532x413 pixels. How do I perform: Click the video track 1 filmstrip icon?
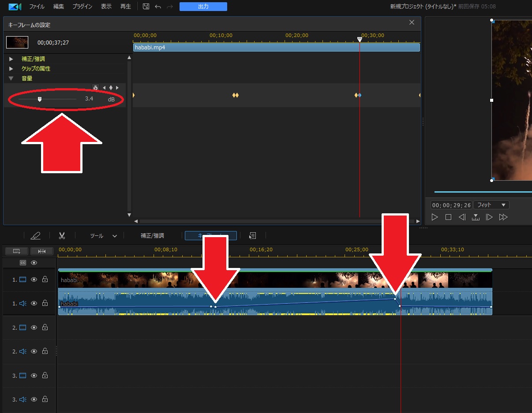(22, 279)
